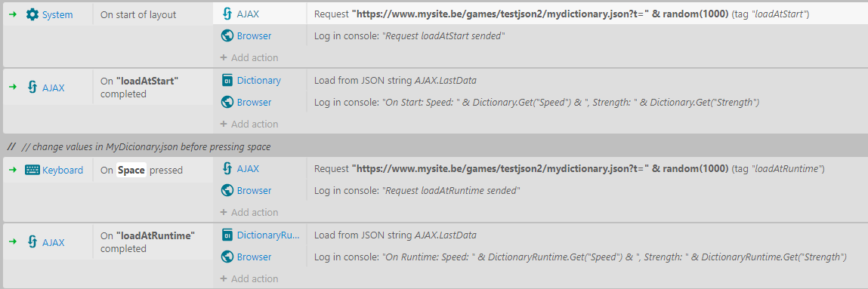Click AJAX icon in the loadAtStart completed condition
868x289 pixels.
32,88
